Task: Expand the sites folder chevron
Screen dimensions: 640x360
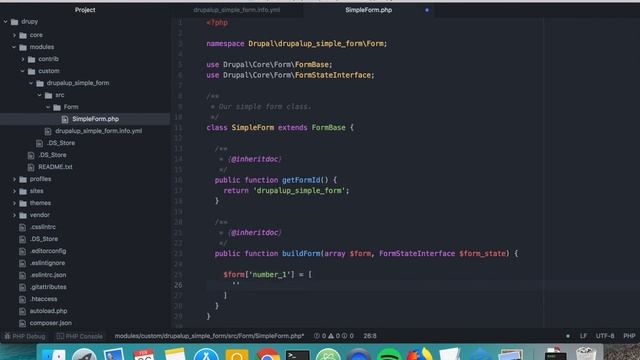Action: [x=14, y=191]
